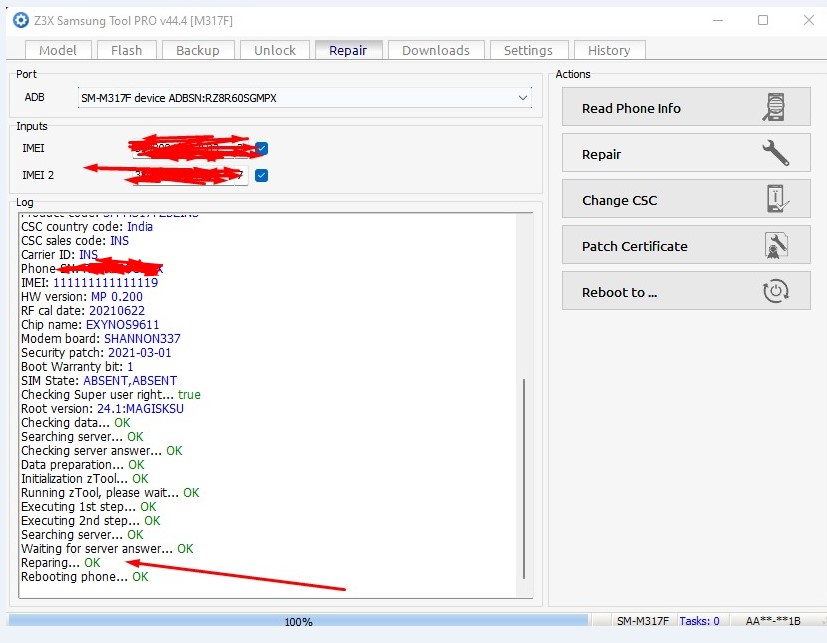Click the Change CSC button

[x=686, y=199]
